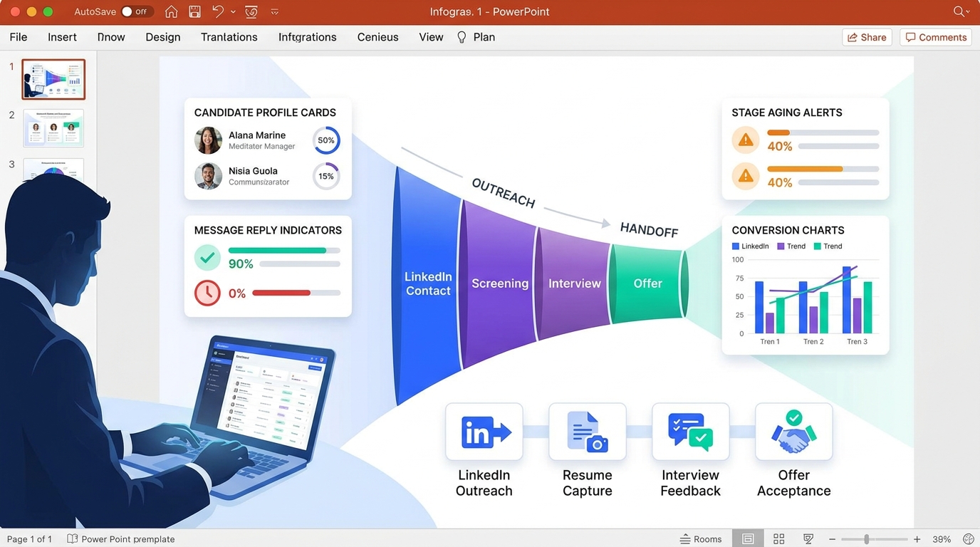Click the zoom slider handle
The height and width of the screenshot is (547, 980).
pos(867,540)
